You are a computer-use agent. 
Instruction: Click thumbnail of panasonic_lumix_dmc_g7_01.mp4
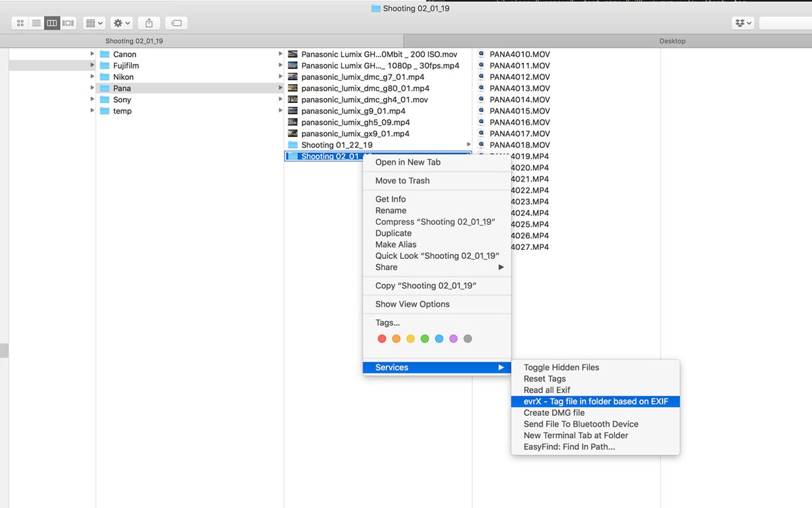293,77
